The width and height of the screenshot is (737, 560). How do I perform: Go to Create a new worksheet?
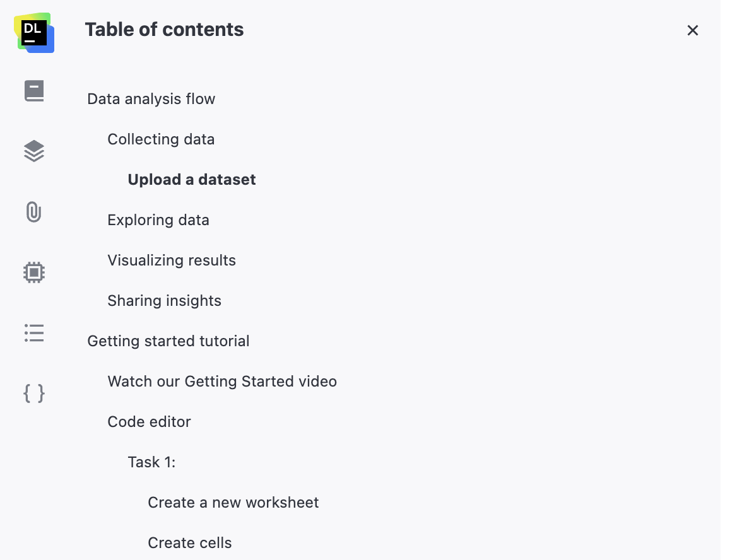(x=233, y=502)
